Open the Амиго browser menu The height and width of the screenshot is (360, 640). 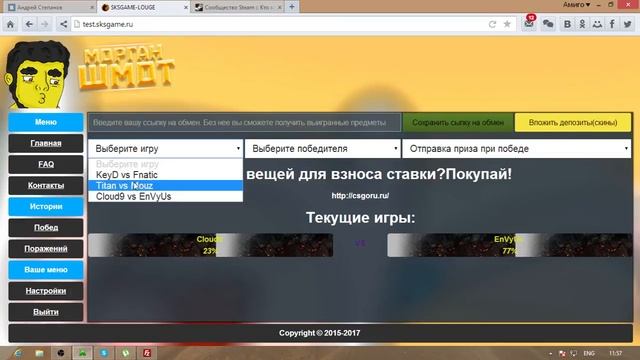point(576,5)
